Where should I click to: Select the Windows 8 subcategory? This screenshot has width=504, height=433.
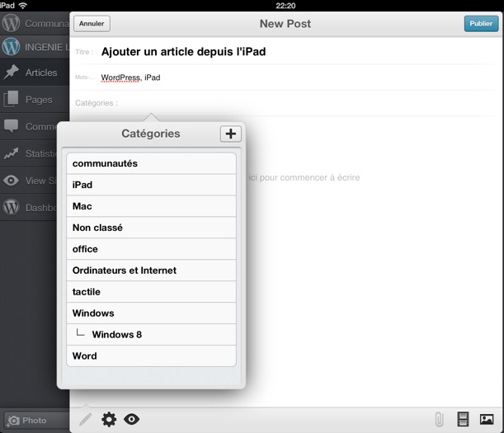coord(151,335)
